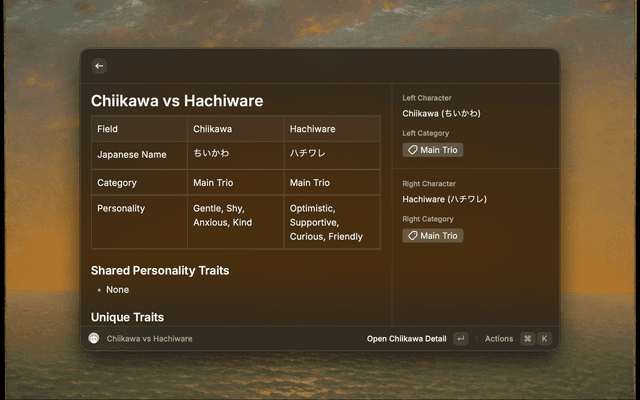Viewport: 640px width, 400px height.
Task: Click the K key shortcut badge
Action: click(545, 339)
